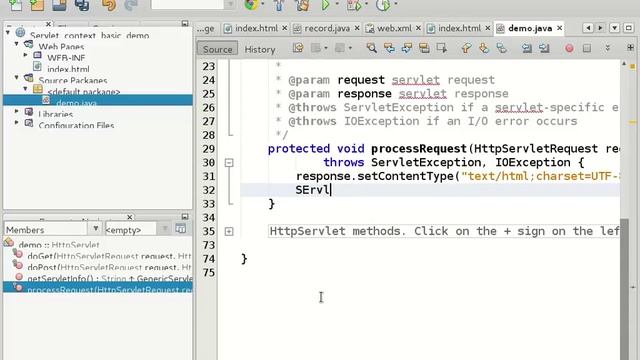The height and width of the screenshot is (360, 640).
Task: Click the Next Bookmark icon
Action: [x=484, y=48]
